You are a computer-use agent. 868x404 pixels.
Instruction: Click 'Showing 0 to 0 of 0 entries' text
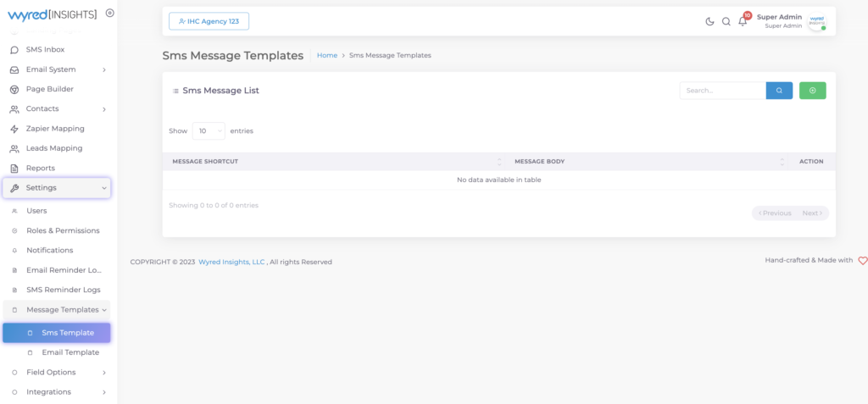coord(214,205)
